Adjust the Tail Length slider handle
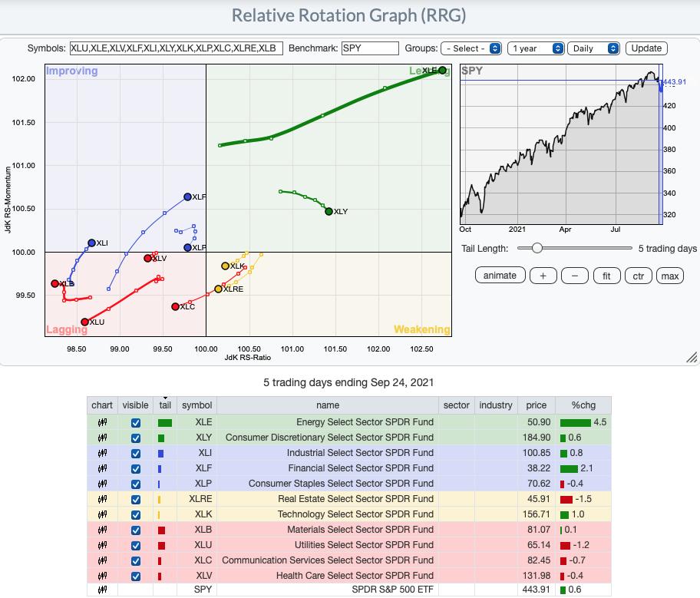 [537, 248]
